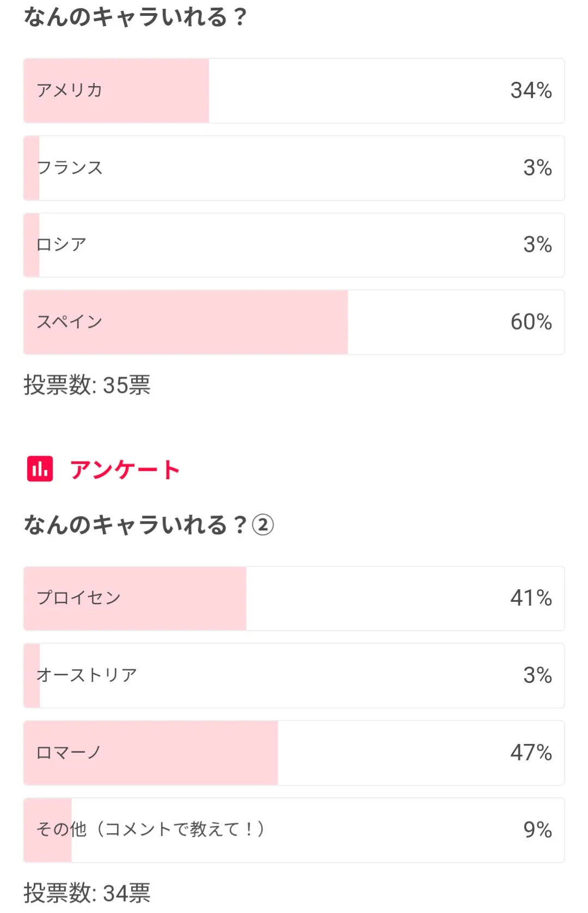Click the 9% result for その他

point(537,830)
